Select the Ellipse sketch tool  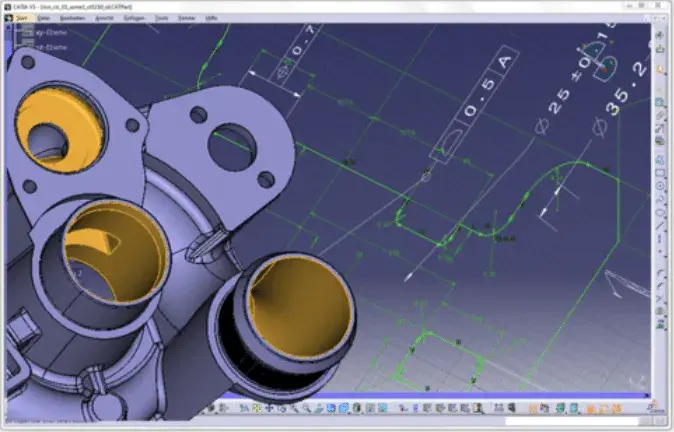pos(660,212)
